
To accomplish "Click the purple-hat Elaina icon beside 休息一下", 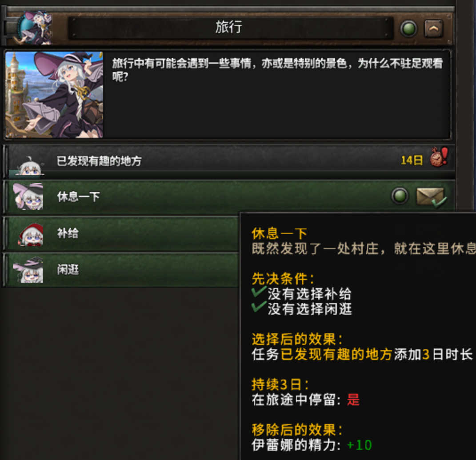I will tap(28, 196).
